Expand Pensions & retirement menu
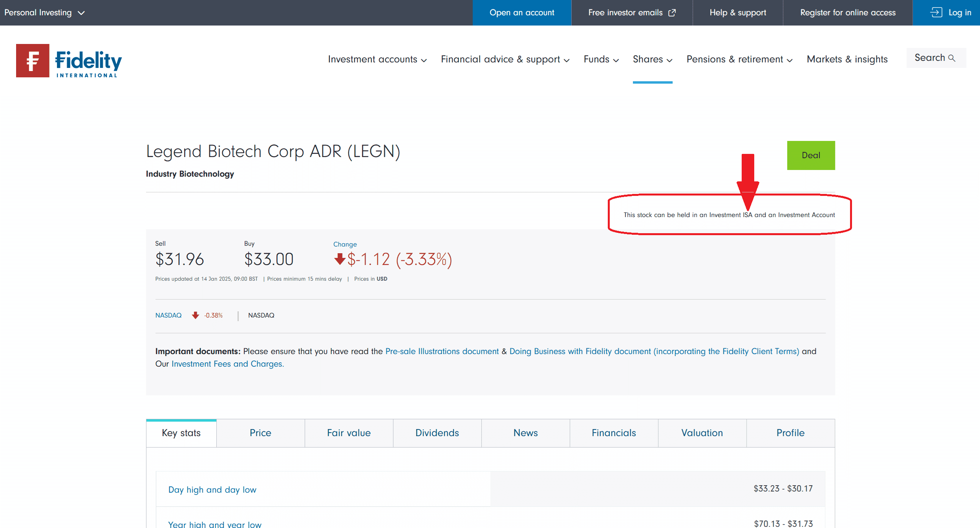Image resolution: width=980 pixels, height=528 pixels. pyautogui.click(x=739, y=59)
